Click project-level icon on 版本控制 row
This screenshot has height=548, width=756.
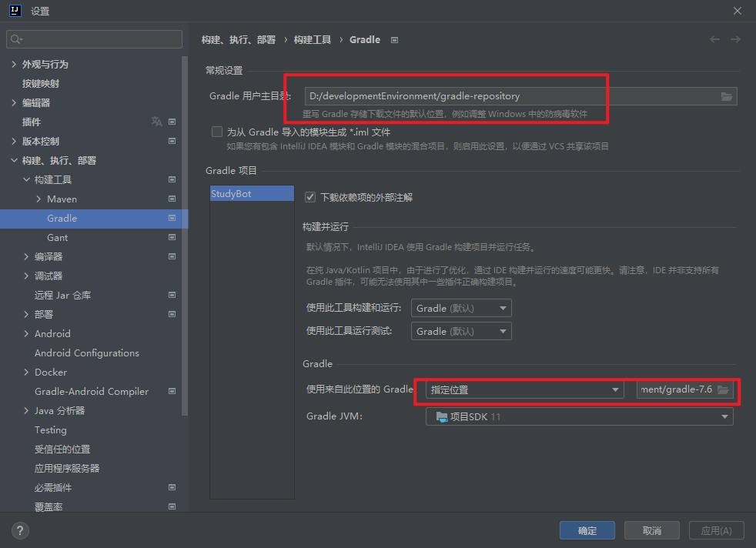[x=172, y=141]
